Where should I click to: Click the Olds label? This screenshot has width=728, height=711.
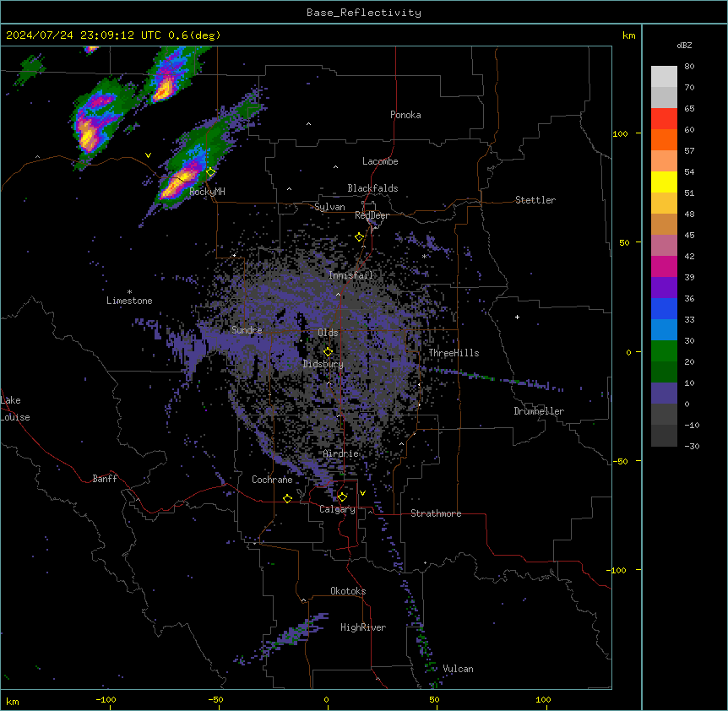(x=328, y=333)
